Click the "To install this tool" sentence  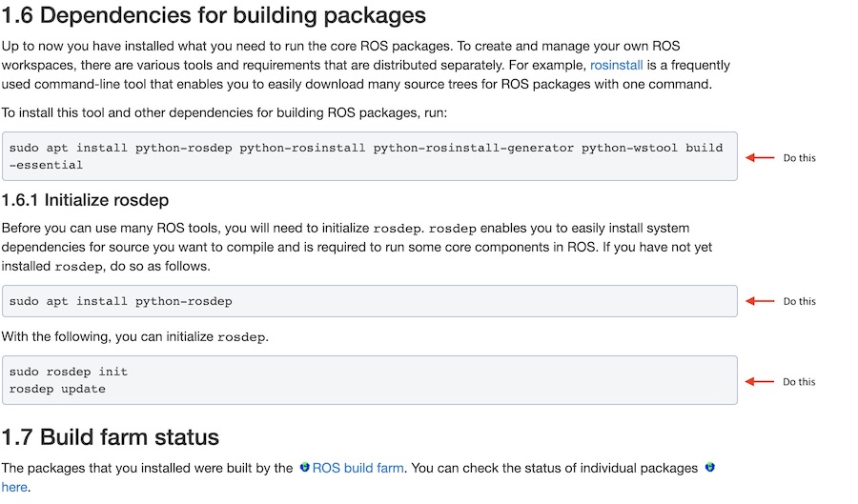click(223, 112)
